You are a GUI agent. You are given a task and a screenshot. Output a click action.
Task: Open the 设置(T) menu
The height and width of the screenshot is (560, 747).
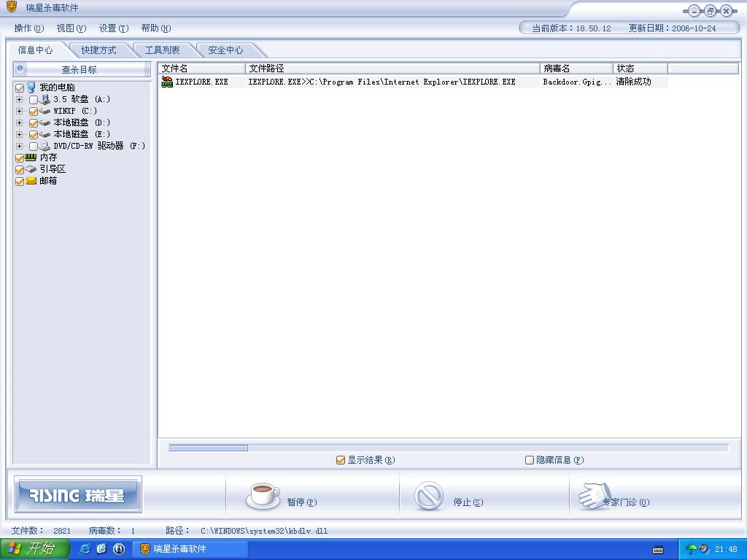[x=114, y=28]
